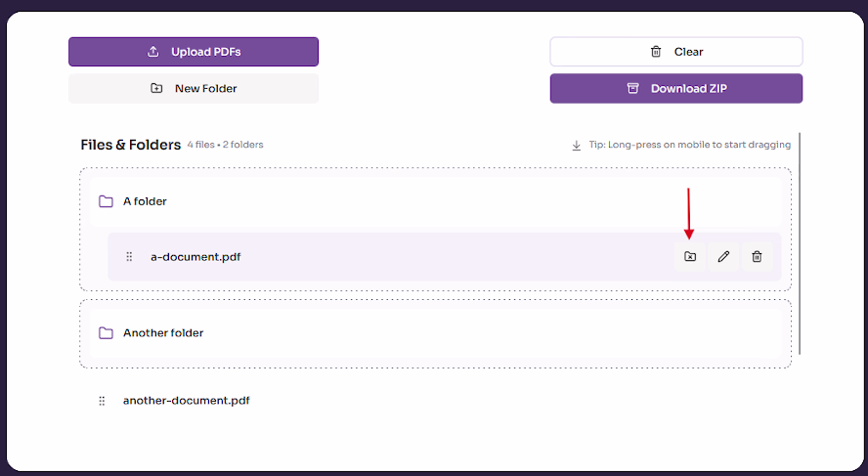The image size is (868, 476).
Task: Rename a-document.pdf with pencil icon
Action: click(x=723, y=257)
